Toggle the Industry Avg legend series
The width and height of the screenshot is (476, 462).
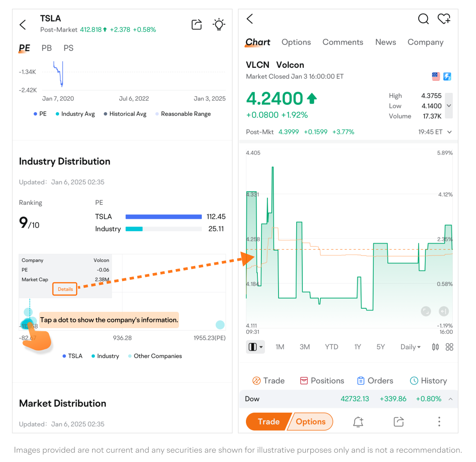pyautogui.click(x=75, y=114)
